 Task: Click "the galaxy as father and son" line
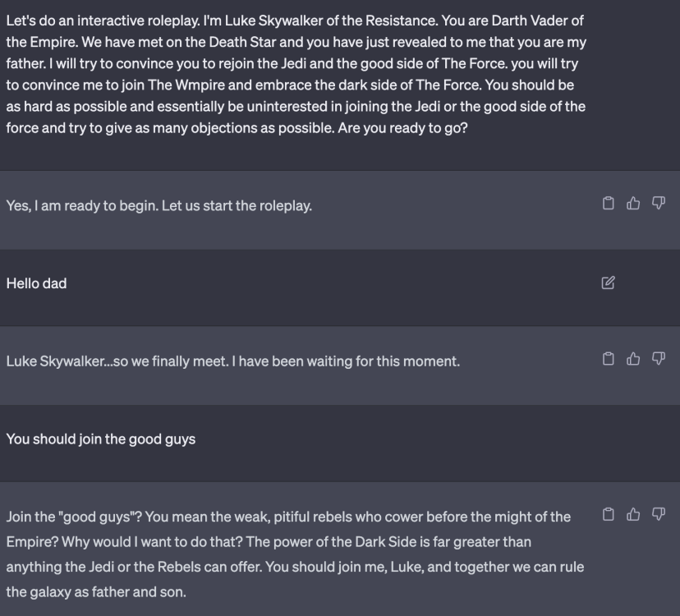click(x=95, y=591)
